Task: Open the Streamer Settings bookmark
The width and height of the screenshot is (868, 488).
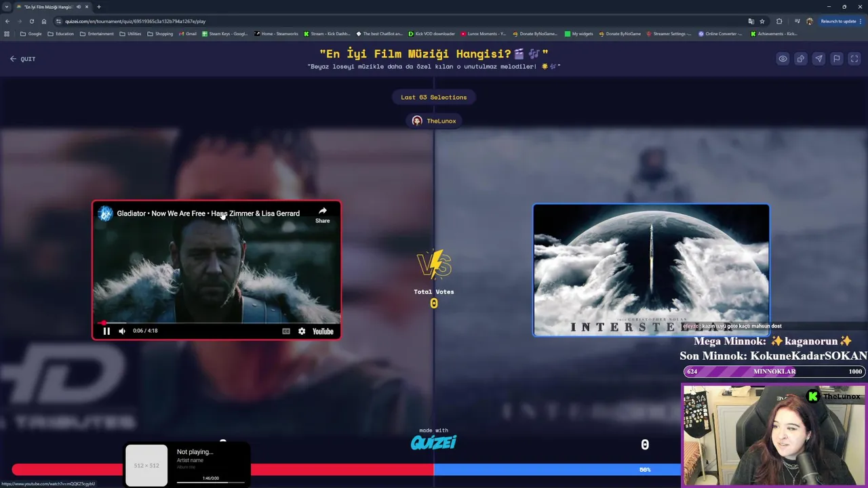Action: click(669, 33)
